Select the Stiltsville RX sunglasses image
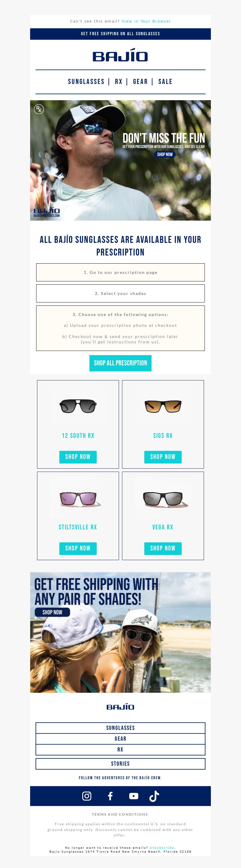 [x=78, y=497]
